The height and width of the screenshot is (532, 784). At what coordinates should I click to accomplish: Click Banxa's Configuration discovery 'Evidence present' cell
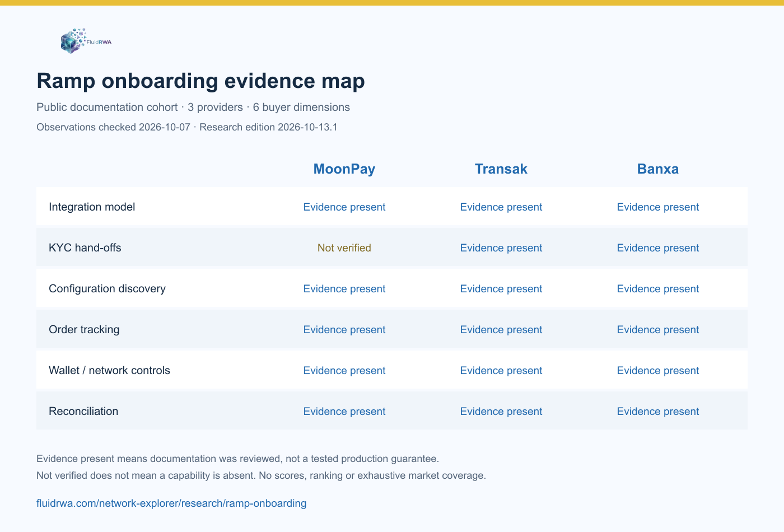click(658, 288)
